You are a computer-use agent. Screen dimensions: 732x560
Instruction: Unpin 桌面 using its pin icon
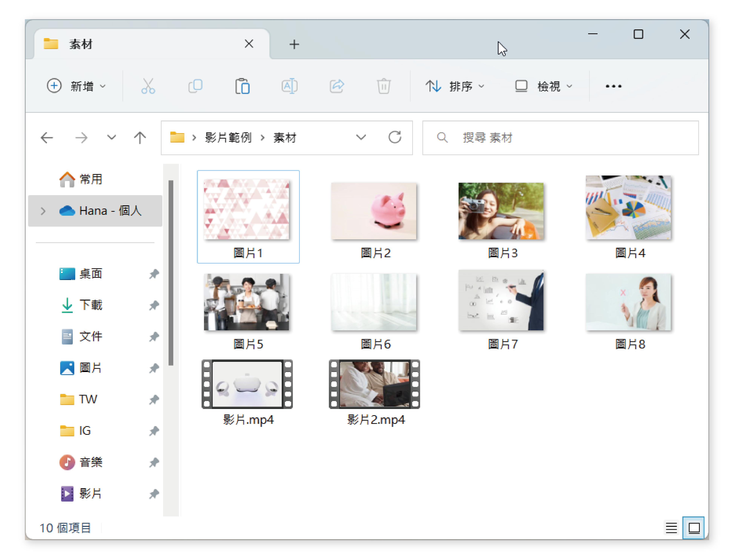[x=154, y=274]
